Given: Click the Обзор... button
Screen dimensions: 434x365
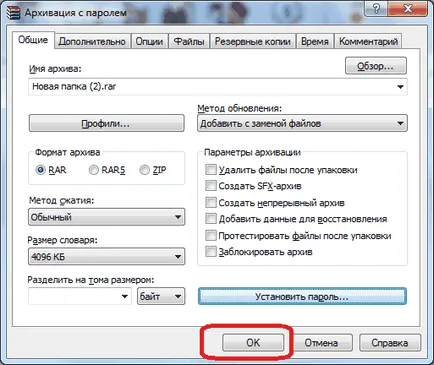Looking at the screenshot, I should click(x=376, y=66).
